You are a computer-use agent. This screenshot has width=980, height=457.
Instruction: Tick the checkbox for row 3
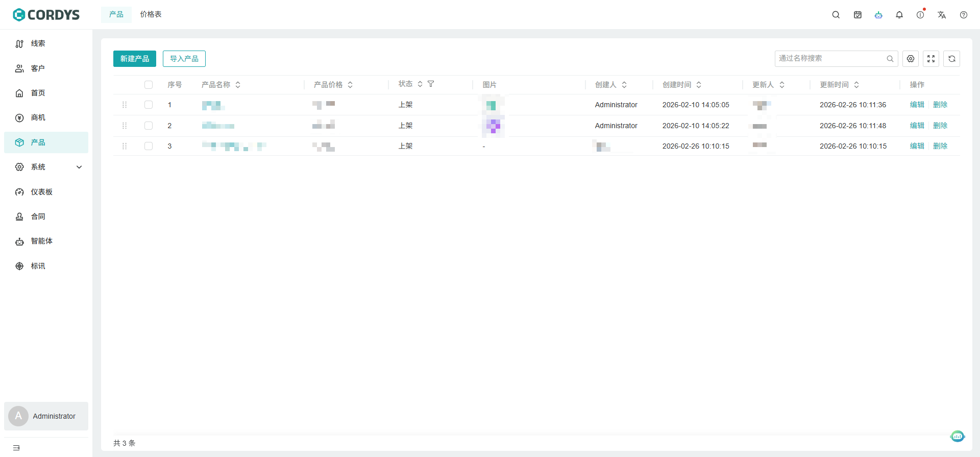(x=149, y=146)
